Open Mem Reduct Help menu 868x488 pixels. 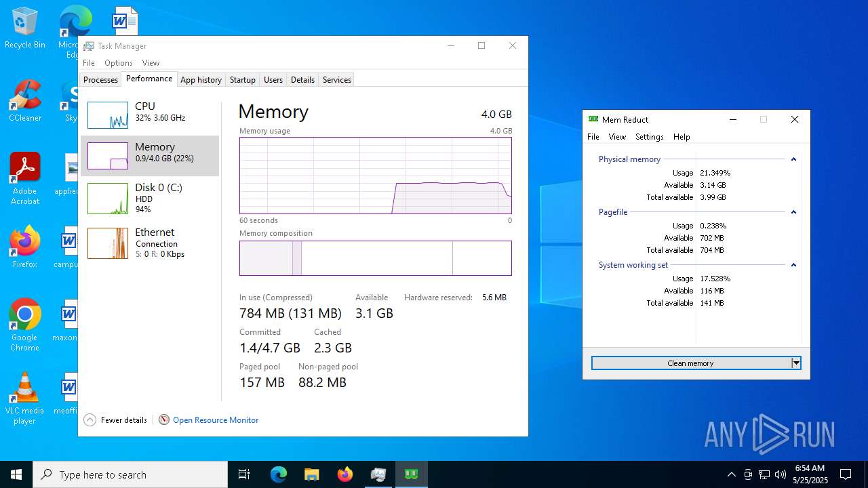[x=682, y=137]
